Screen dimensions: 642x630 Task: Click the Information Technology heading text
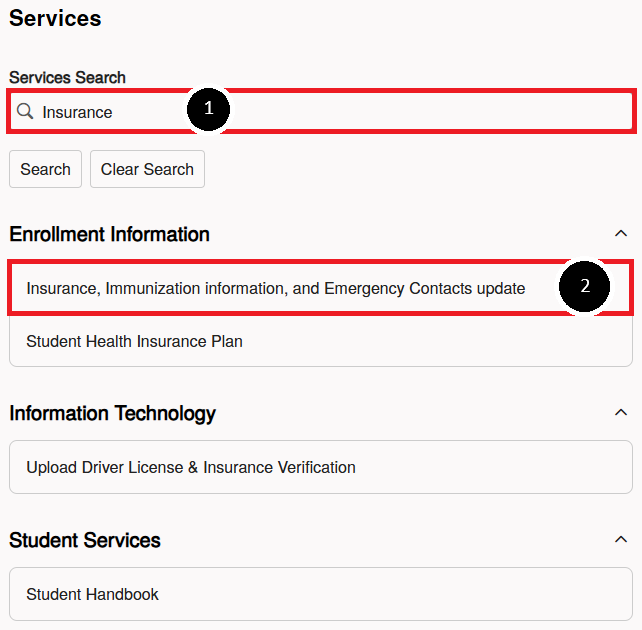click(x=112, y=413)
